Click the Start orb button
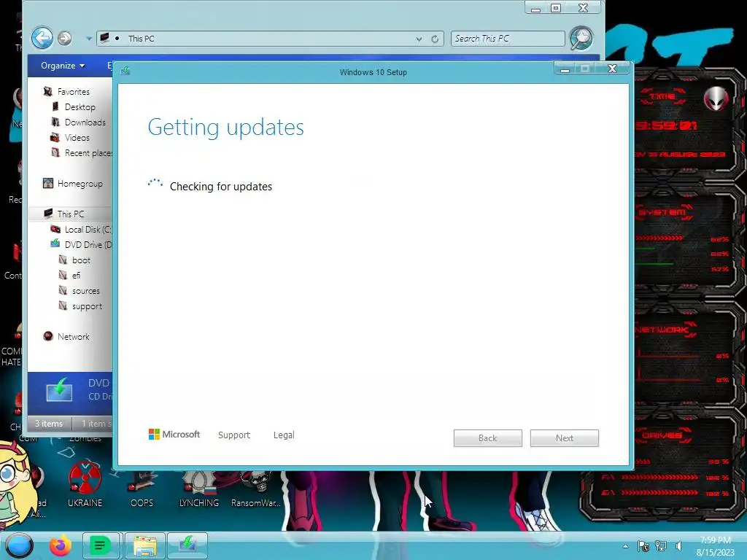The image size is (747, 560). point(19,545)
